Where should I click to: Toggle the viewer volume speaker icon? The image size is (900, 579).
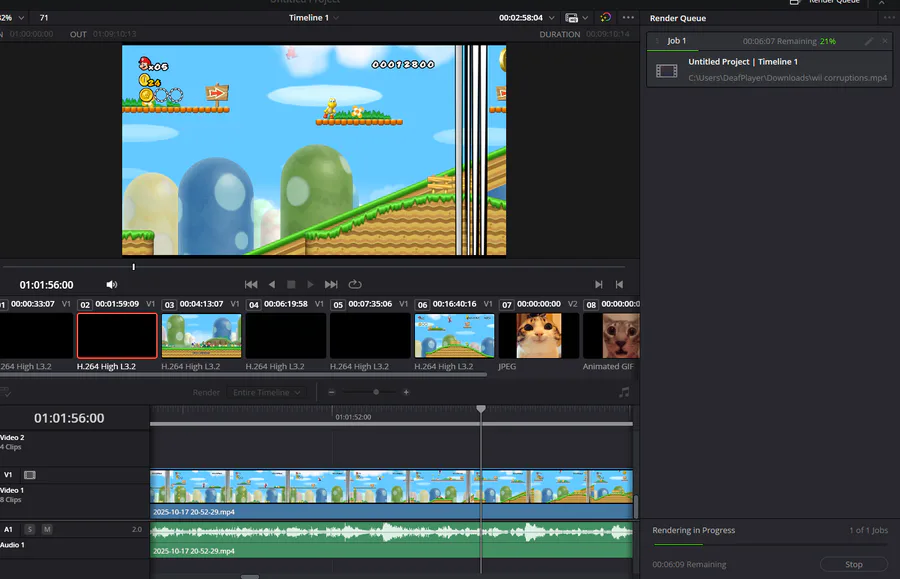coord(112,285)
